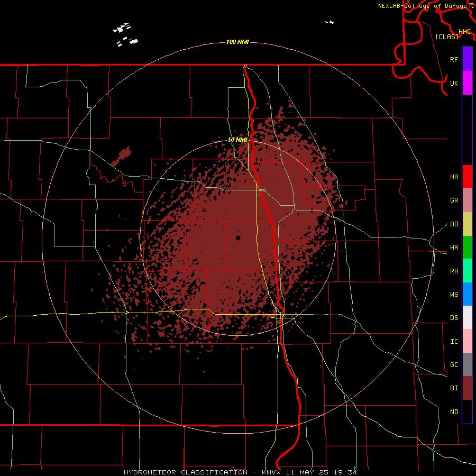Click the UK legend label
The width and height of the screenshot is (476, 476).
coord(454,83)
